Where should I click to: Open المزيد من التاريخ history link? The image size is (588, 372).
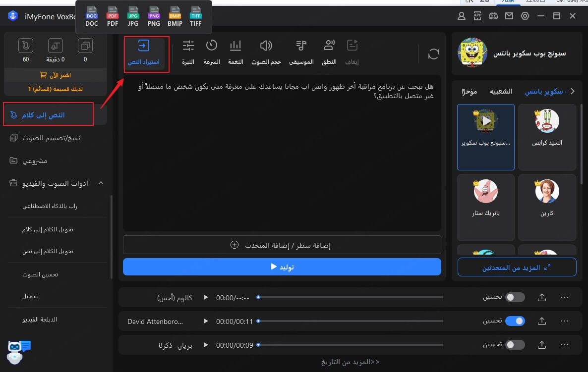tap(350, 362)
